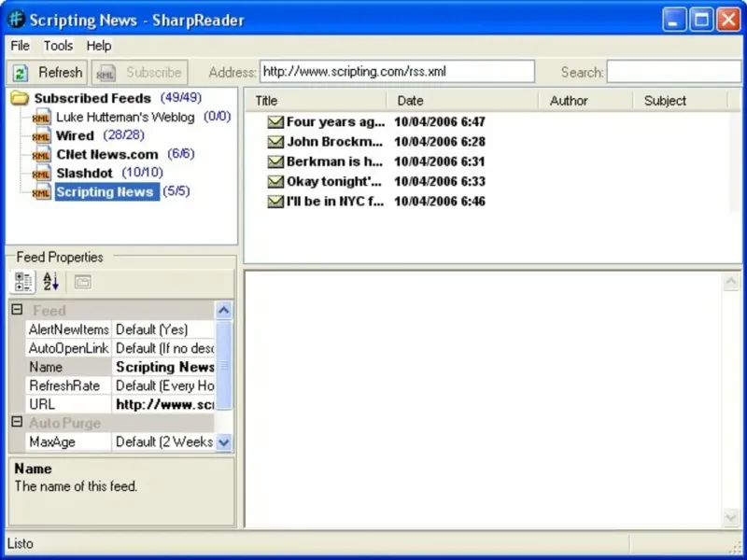Click the property grid scrollbar thumb
Viewport: 747px width, 560px height.
(224, 365)
